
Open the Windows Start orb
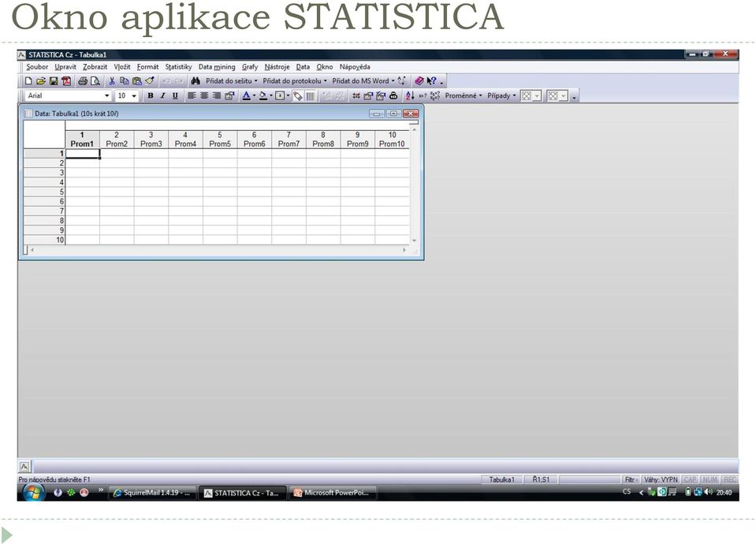tap(33, 492)
